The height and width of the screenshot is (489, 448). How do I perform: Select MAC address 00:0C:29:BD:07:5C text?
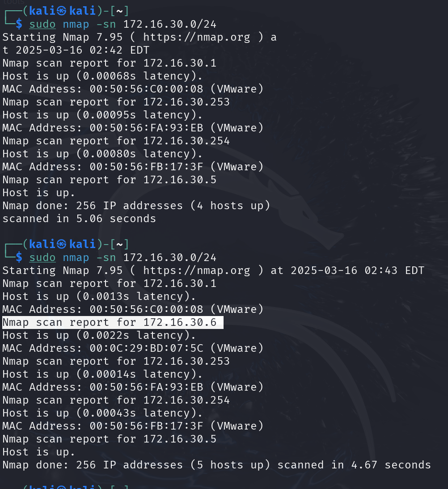tap(146, 348)
